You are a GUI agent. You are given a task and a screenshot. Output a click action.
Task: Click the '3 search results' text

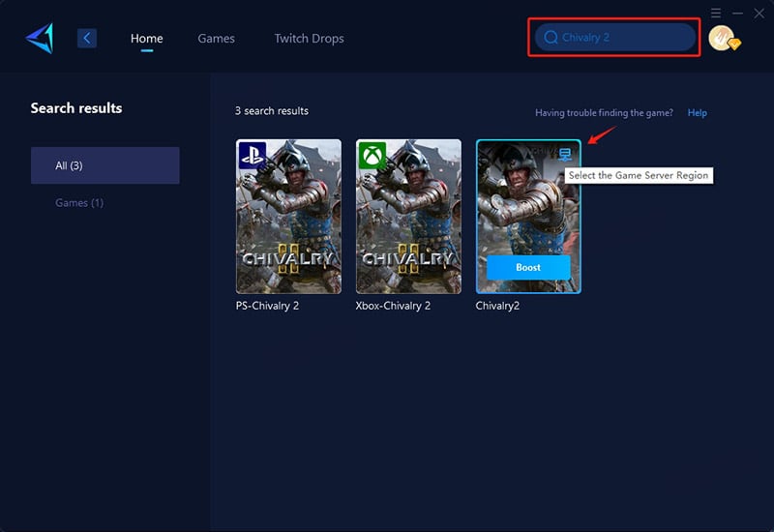coord(272,111)
